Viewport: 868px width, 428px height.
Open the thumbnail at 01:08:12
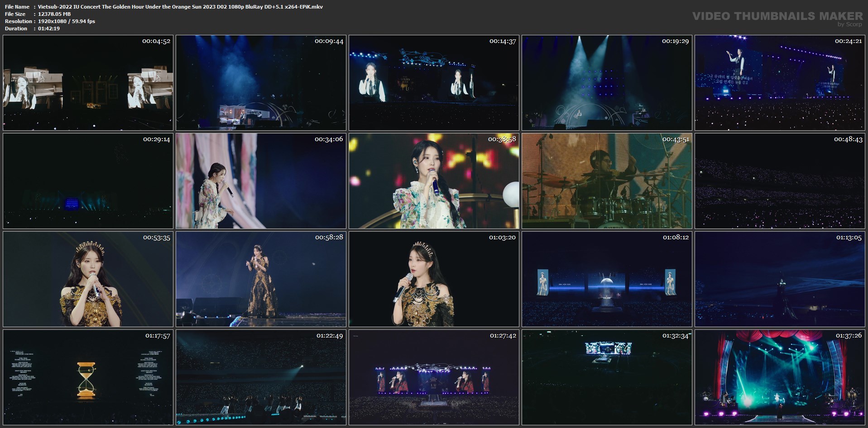(607, 279)
